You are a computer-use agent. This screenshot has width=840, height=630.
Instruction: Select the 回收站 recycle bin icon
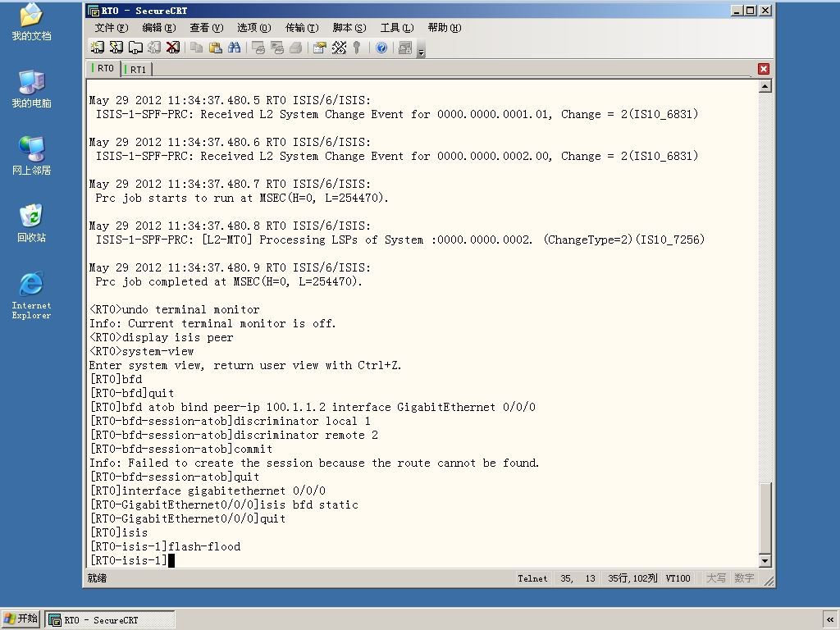tap(32, 223)
